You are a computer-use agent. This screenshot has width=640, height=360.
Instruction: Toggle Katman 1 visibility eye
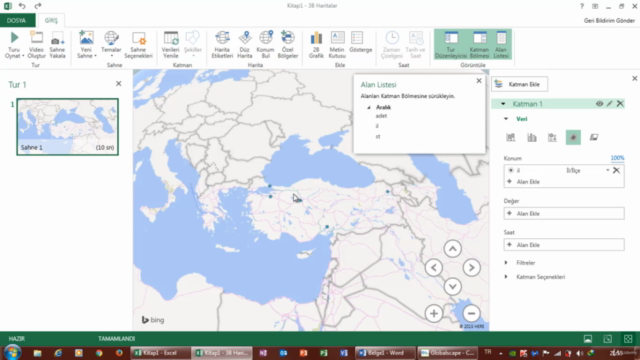tap(599, 104)
